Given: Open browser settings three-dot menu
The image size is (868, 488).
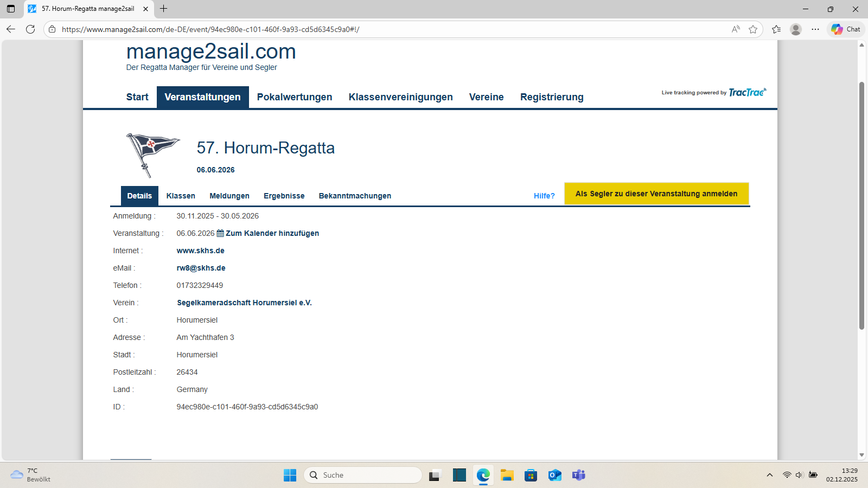Looking at the screenshot, I should coord(815,29).
